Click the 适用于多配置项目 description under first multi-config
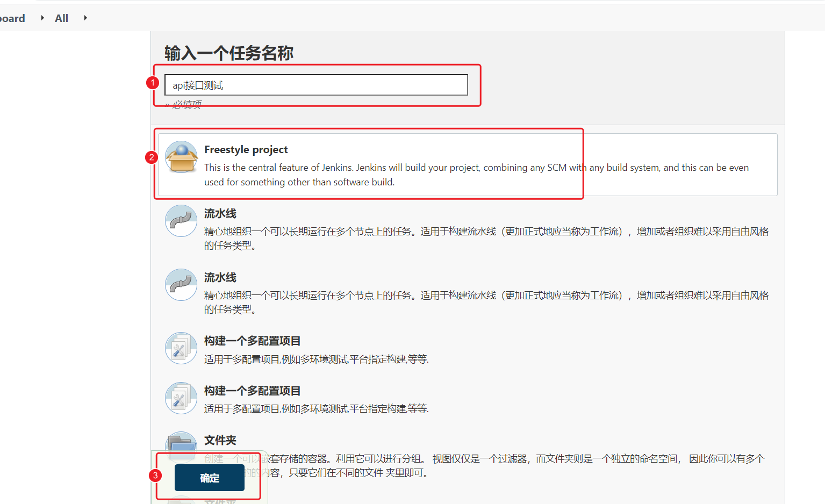The image size is (825, 504). tap(317, 359)
